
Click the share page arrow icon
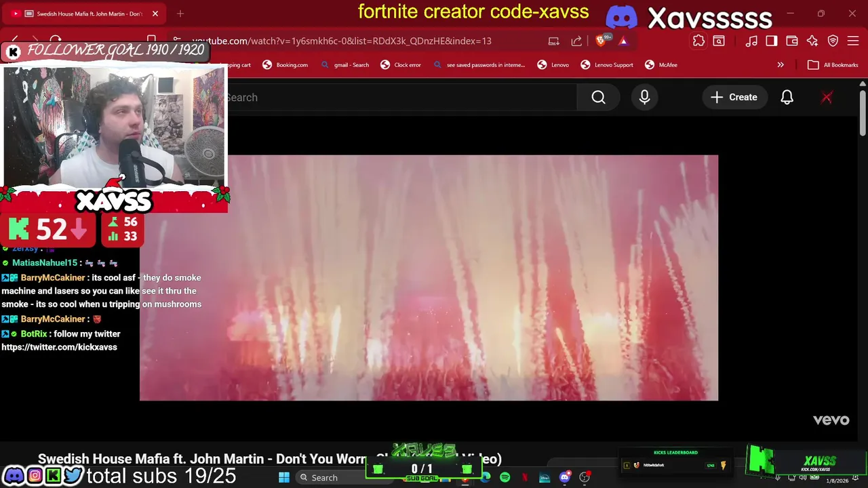point(576,41)
